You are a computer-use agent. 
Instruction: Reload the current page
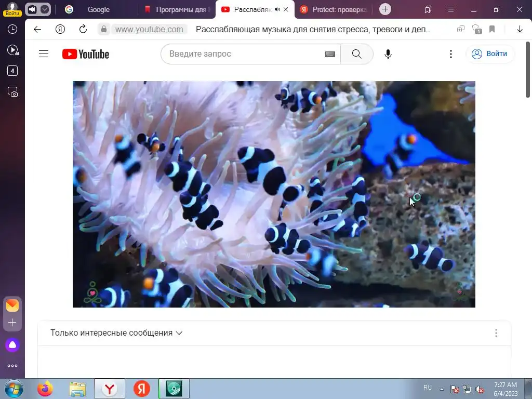tap(83, 29)
